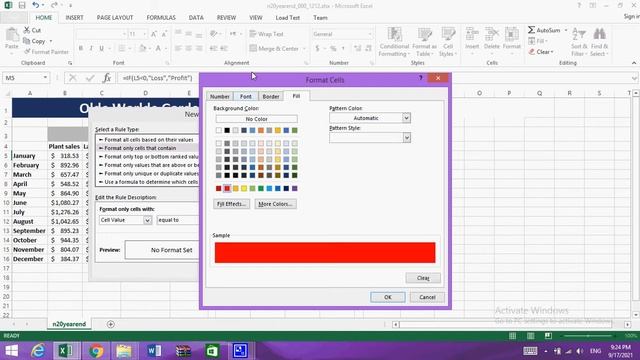The image size is (640, 360).
Task: Click the Percent Style icon
Action: [333, 48]
